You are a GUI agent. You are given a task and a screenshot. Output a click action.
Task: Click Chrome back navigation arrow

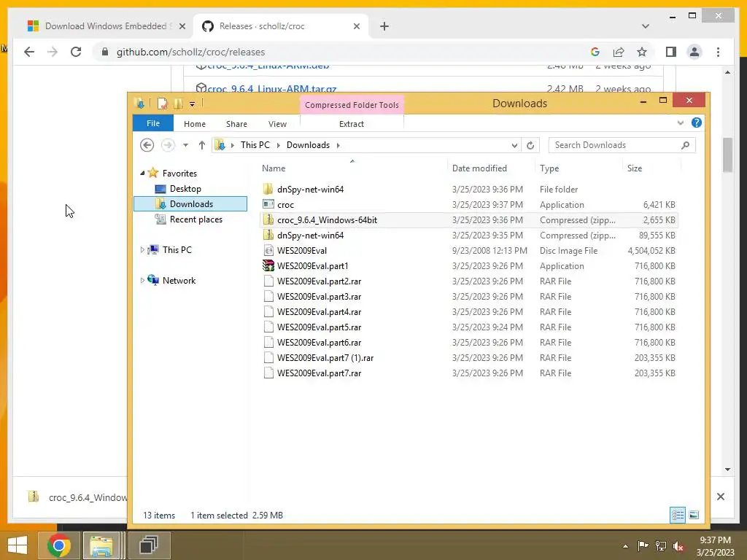click(29, 52)
